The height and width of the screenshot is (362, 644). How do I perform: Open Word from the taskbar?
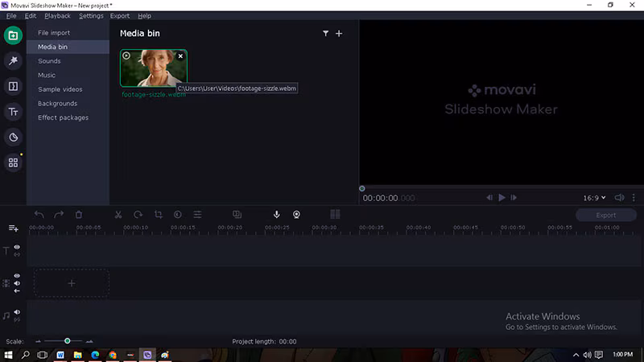[60, 355]
